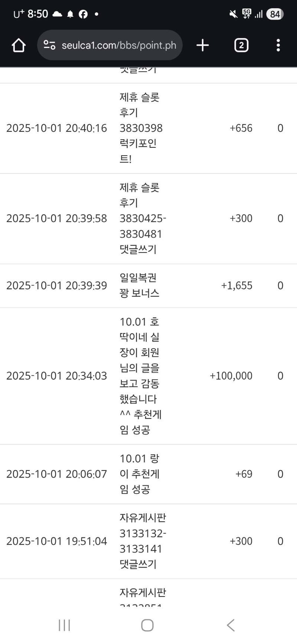
Task: Tap the browser home icon
Action: coord(19,45)
